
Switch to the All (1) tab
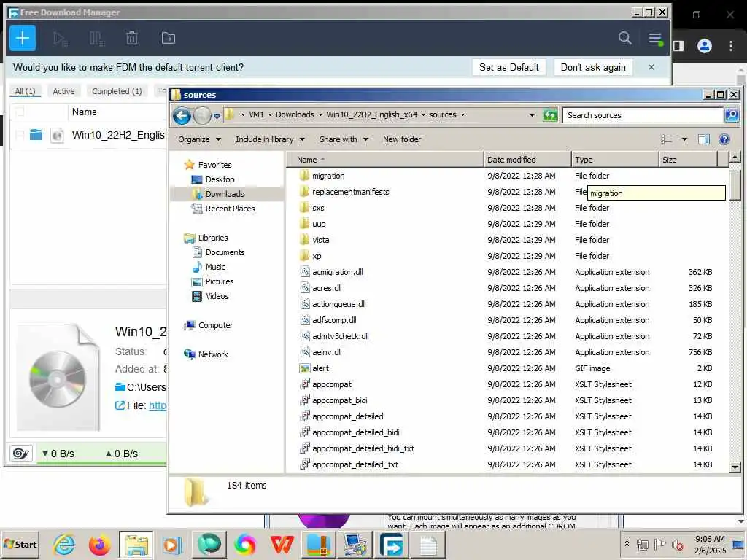coord(25,91)
